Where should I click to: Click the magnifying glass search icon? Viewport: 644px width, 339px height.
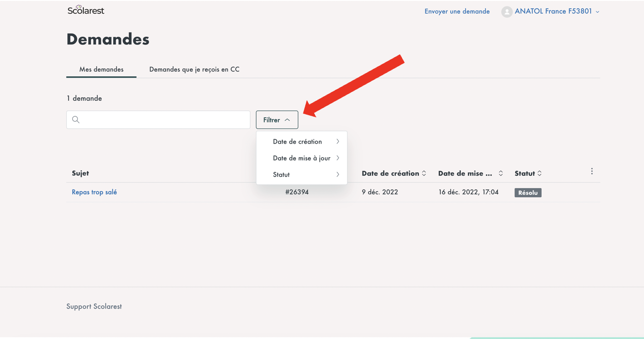click(x=76, y=120)
